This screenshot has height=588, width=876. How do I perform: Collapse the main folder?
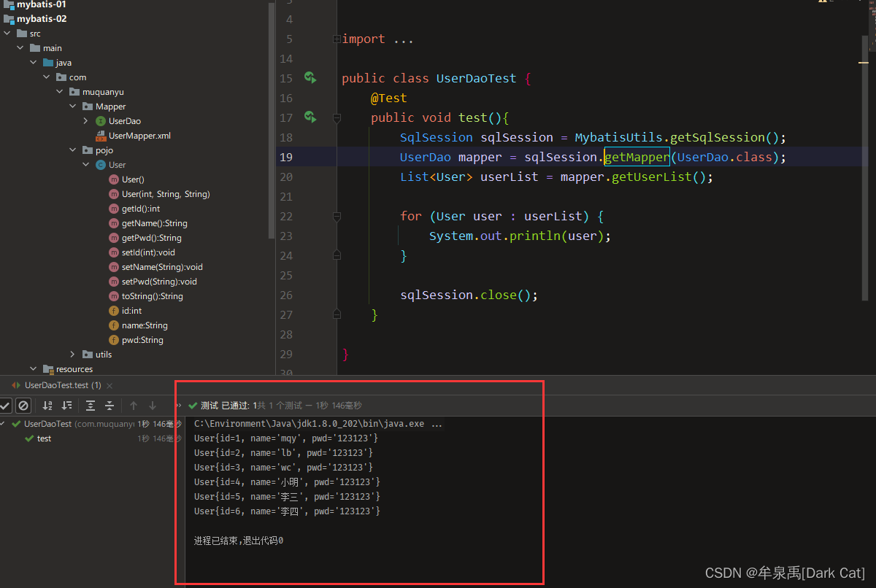point(20,48)
